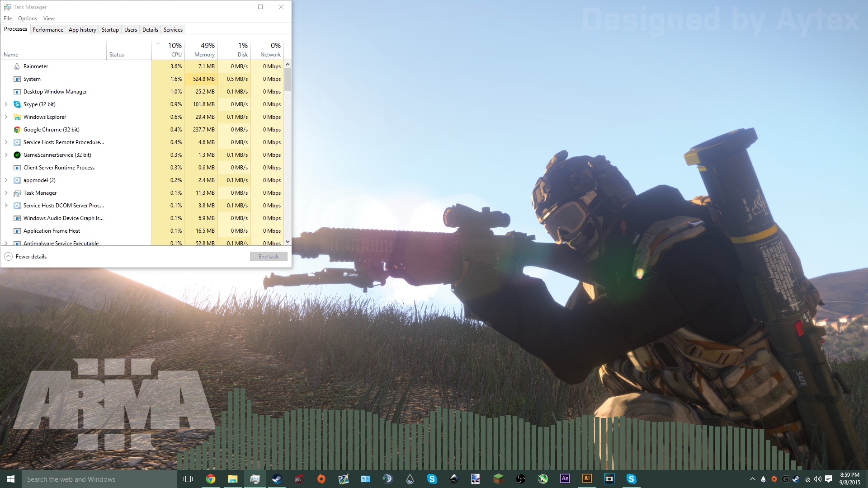
Task: Switch to the Services tab
Action: pyautogui.click(x=173, y=30)
